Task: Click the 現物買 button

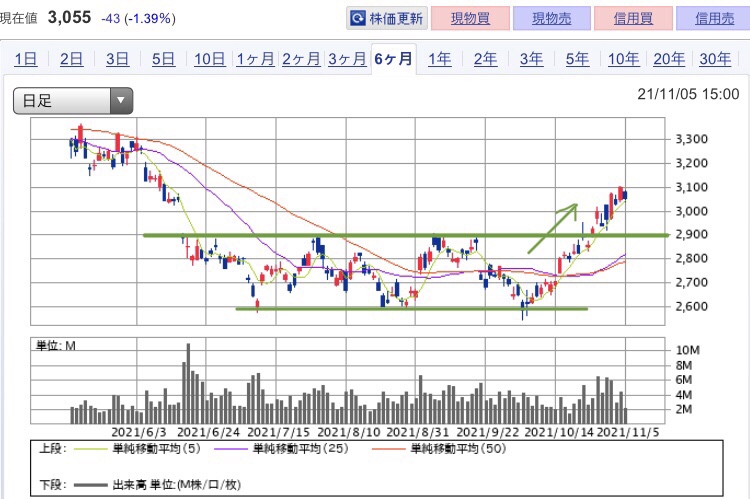Action: [470, 19]
